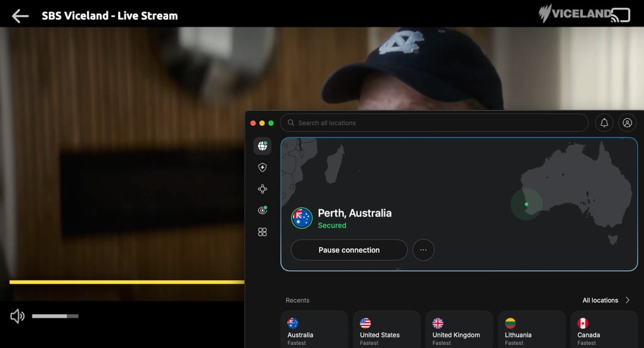Click the green Perth marker on the map
The width and height of the screenshot is (644, 348).
click(x=526, y=204)
